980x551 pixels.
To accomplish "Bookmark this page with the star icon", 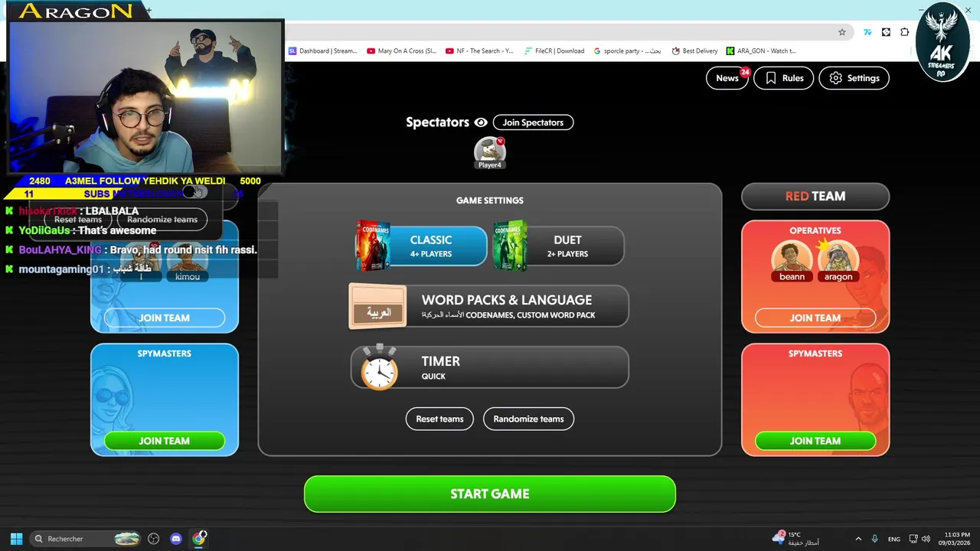I will [x=842, y=32].
